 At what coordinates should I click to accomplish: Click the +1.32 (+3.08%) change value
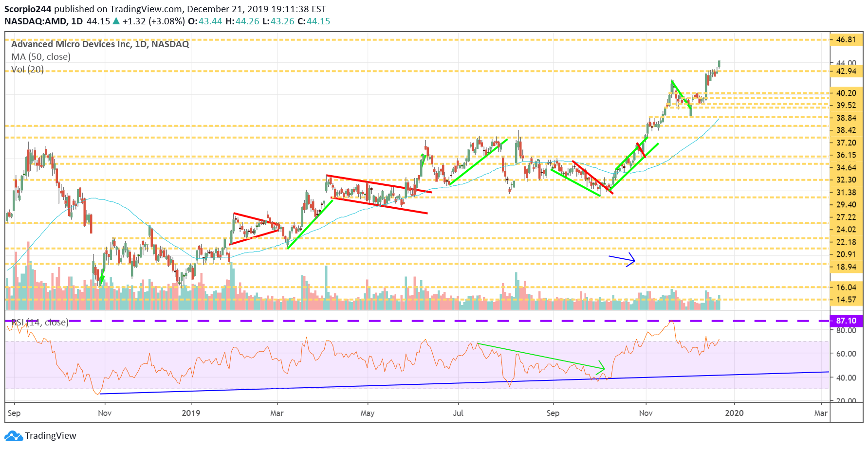[153, 21]
